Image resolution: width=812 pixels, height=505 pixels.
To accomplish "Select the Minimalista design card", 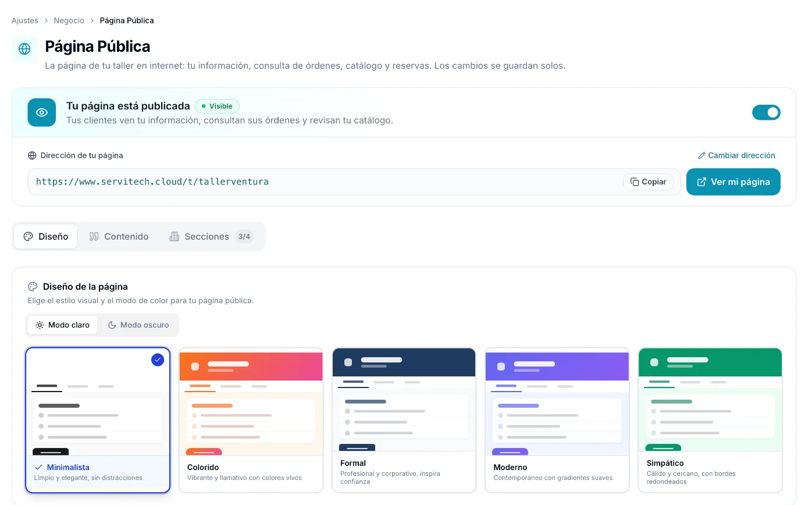I will pyautogui.click(x=98, y=420).
